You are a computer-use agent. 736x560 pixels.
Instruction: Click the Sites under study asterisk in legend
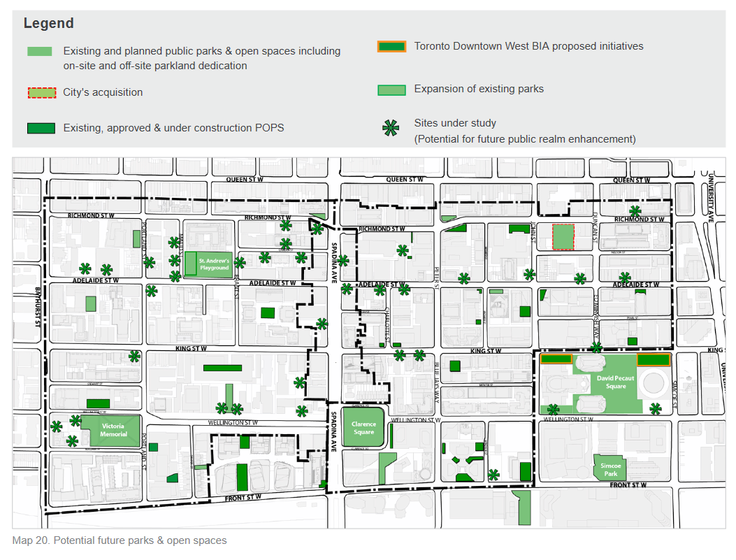[391, 128]
